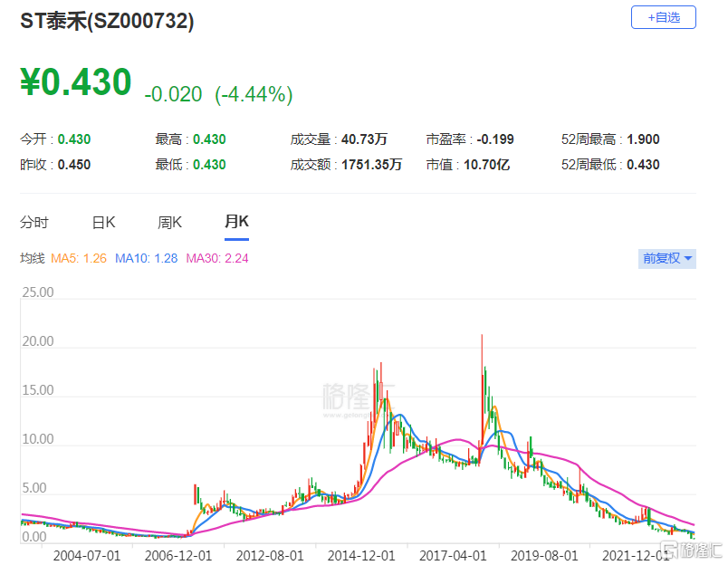Click the 52周最高 1.900 value
Screen dimensions: 728x565
pos(643,139)
